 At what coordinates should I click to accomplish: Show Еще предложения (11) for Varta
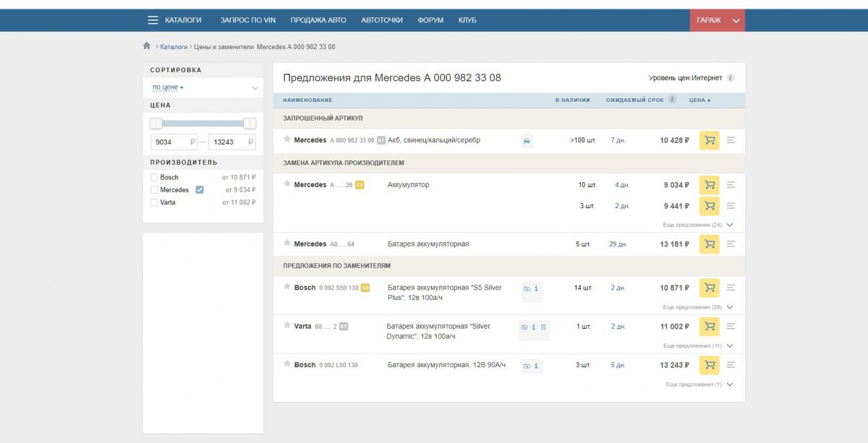[698, 345]
